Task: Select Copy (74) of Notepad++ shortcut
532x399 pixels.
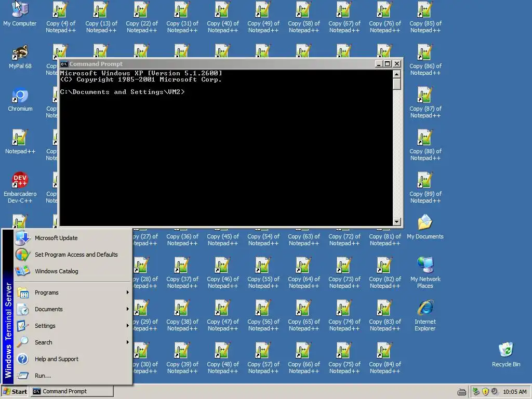Action: (x=344, y=315)
